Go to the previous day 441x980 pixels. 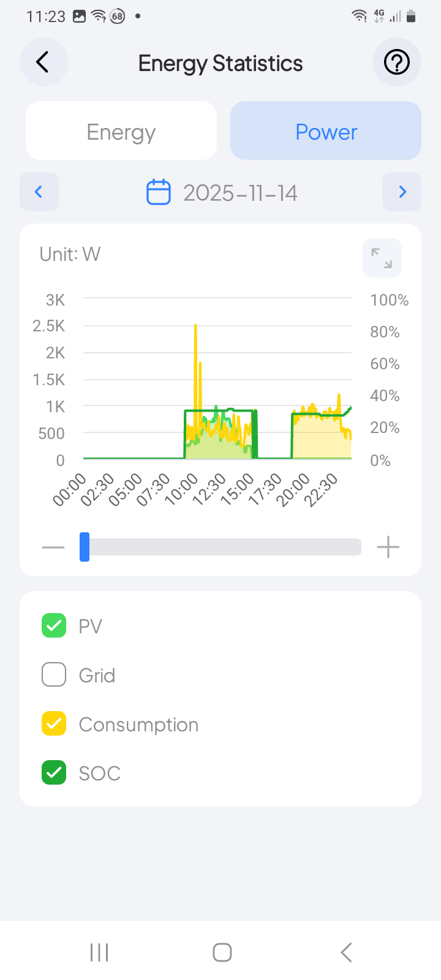point(39,192)
